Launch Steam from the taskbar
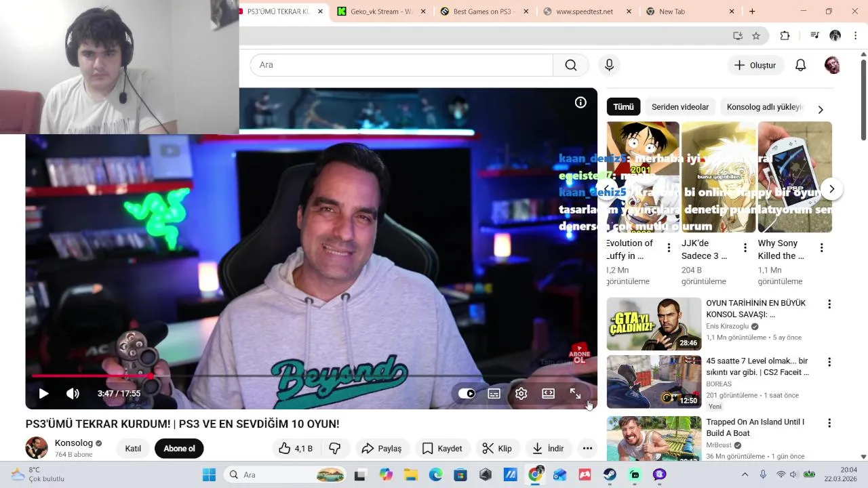The height and width of the screenshot is (488, 868). (610, 475)
